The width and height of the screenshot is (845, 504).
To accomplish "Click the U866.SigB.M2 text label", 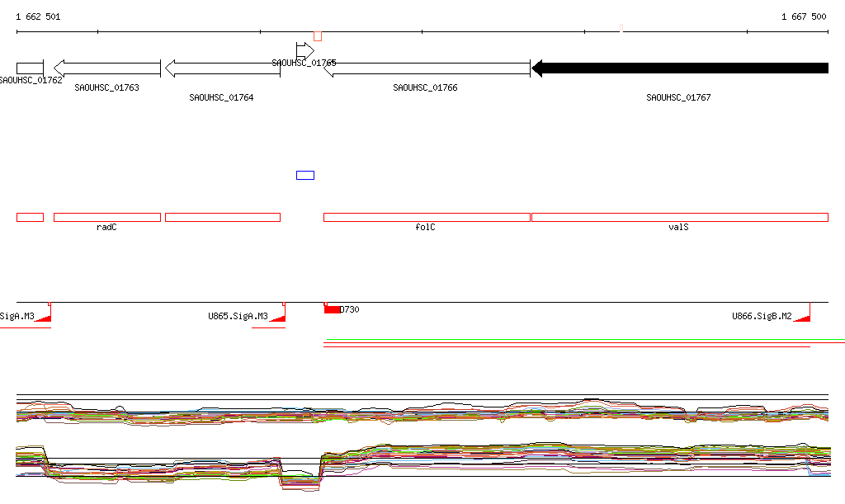I will click(761, 316).
